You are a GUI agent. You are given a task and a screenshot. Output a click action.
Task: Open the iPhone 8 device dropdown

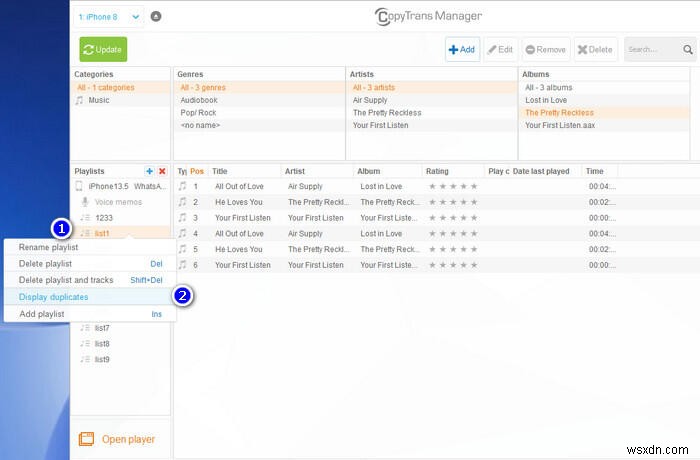(108, 17)
